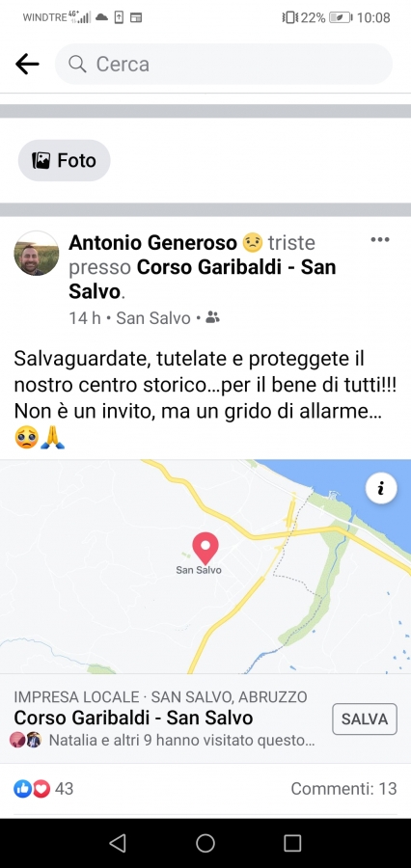The width and height of the screenshot is (411, 868).
Task: Tap the Android home circle button
Action: [x=205, y=843]
